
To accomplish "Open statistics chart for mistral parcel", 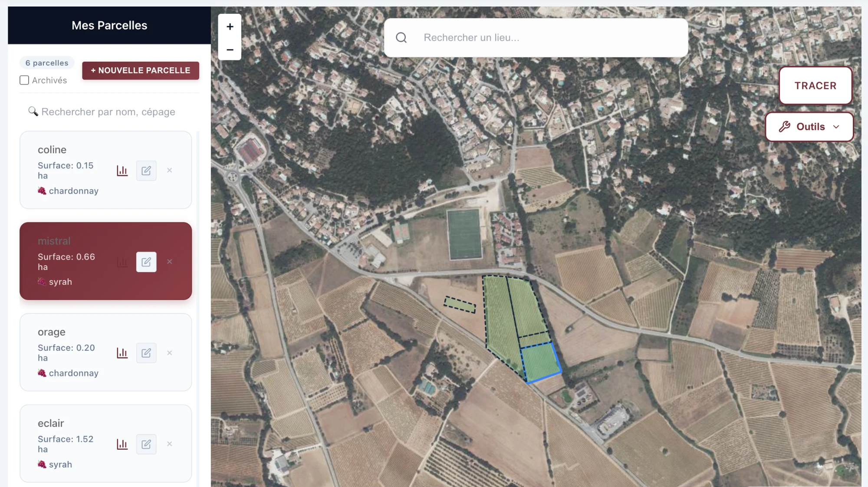I will tap(122, 262).
